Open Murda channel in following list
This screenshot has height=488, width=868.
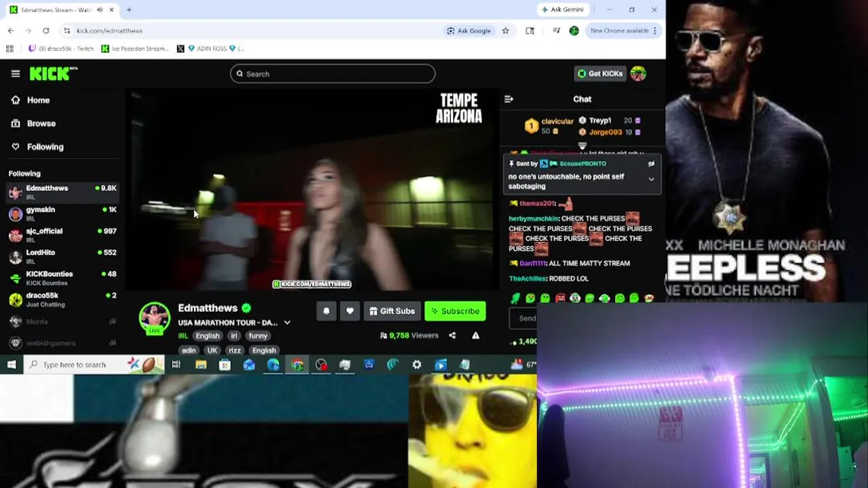[62, 321]
